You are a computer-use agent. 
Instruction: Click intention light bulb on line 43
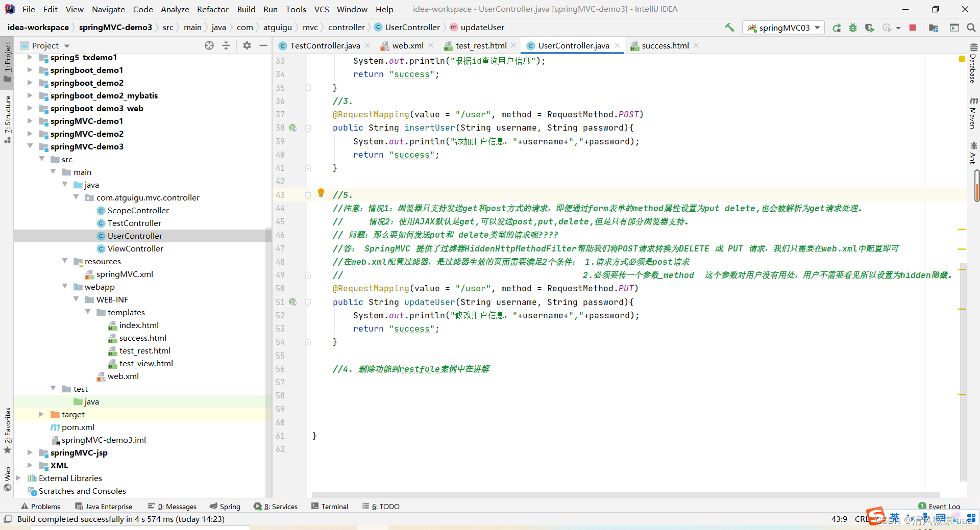click(x=321, y=193)
